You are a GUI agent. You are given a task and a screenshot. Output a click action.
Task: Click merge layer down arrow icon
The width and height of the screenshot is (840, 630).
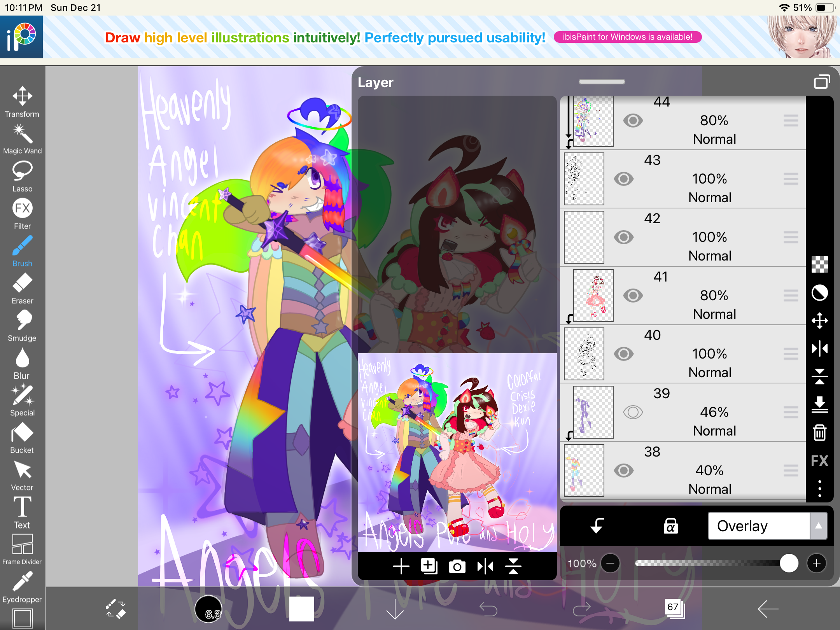click(819, 404)
